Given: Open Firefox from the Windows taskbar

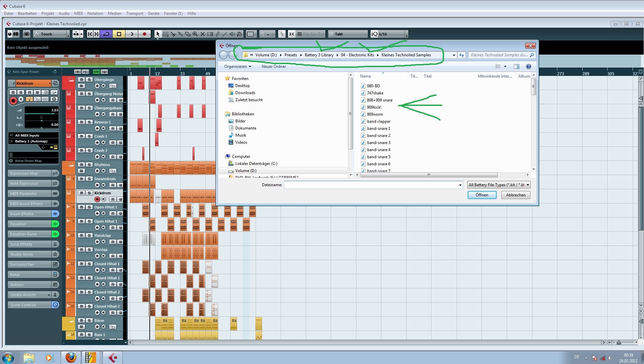Looking at the screenshot, I should tap(70, 358).
